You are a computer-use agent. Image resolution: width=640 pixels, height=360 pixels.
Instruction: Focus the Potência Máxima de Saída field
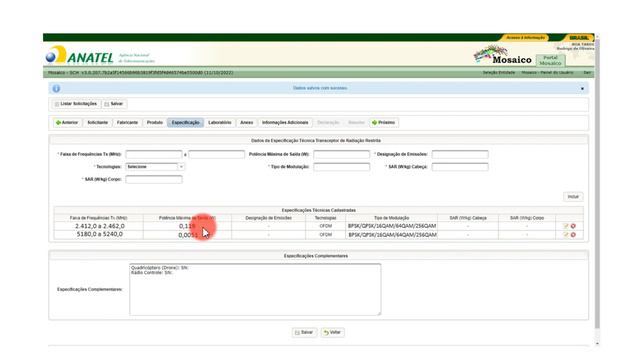pyautogui.click(x=341, y=154)
